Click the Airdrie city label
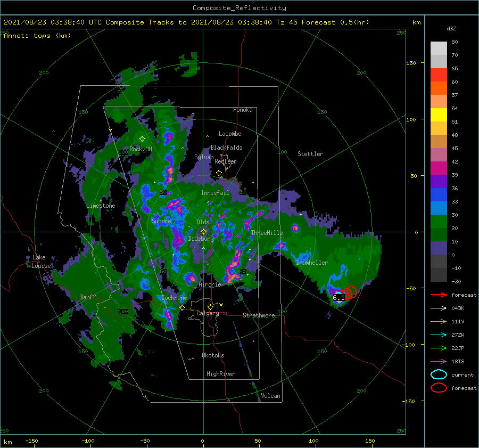Viewport: 479px width, 448px height. coord(210,284)
